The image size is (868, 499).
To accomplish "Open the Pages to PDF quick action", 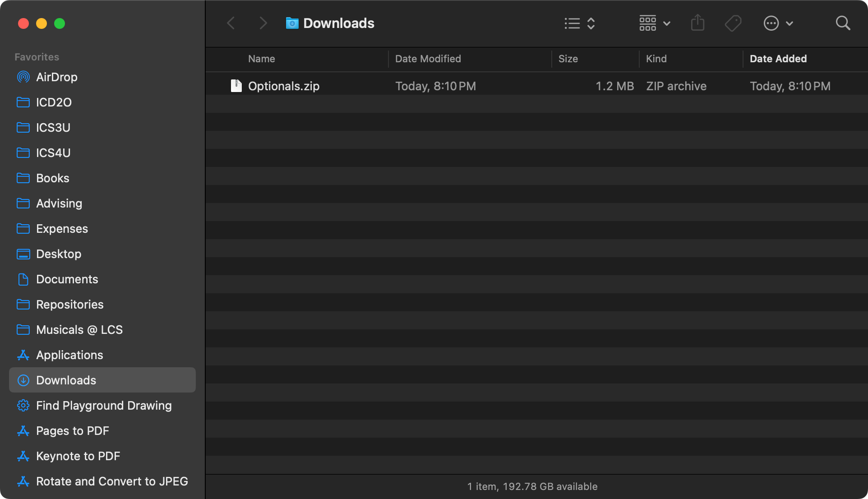I will pos(73,431).
